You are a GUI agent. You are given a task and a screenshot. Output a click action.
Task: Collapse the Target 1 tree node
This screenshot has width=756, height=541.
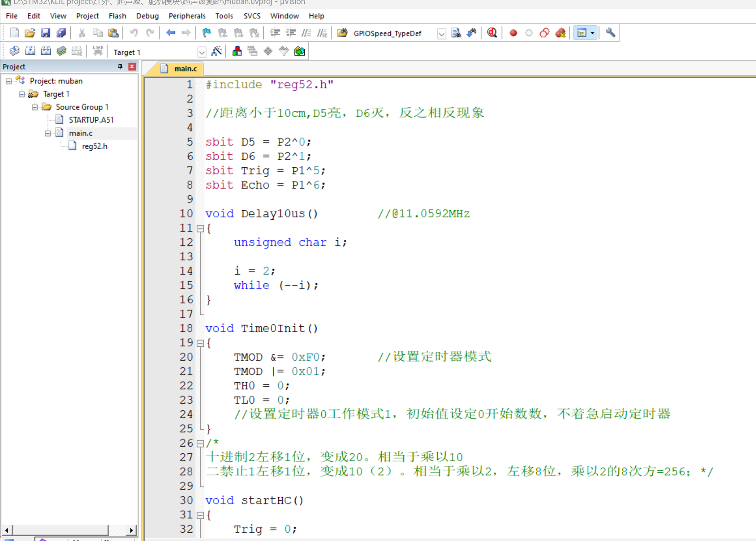click(x=22, y=94)
